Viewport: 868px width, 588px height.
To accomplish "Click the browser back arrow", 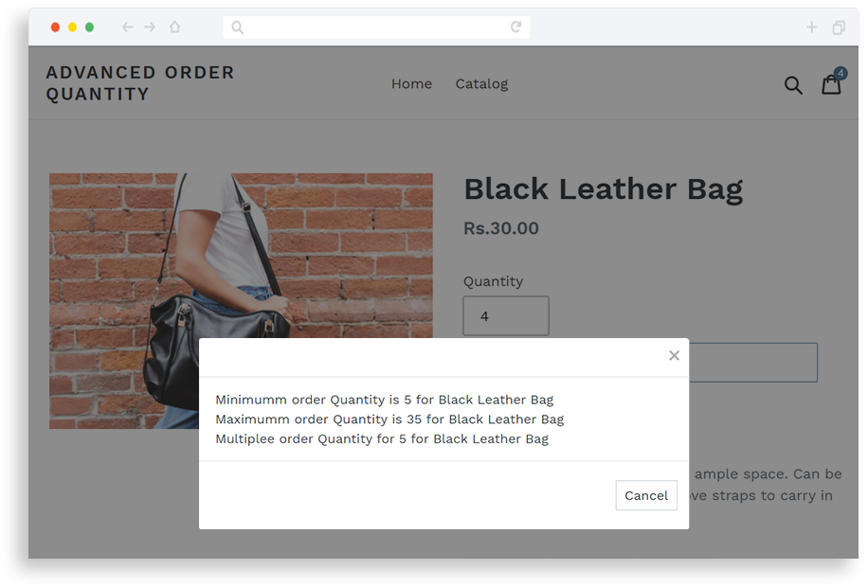I will (x=127, y=27).
